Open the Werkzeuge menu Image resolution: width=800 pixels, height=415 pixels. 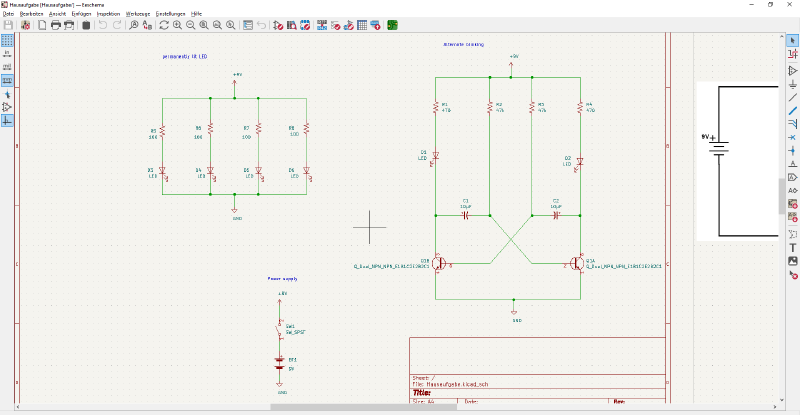138,14
